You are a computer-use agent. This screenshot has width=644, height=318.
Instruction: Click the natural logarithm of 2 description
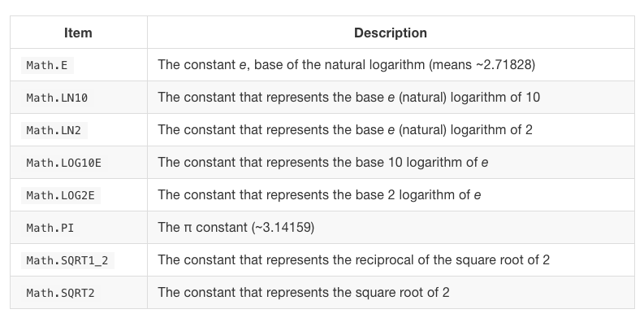[345, 129]
